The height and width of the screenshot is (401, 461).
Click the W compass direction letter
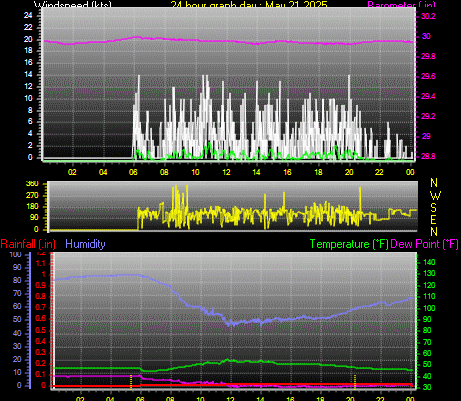(x=435, y=196)
